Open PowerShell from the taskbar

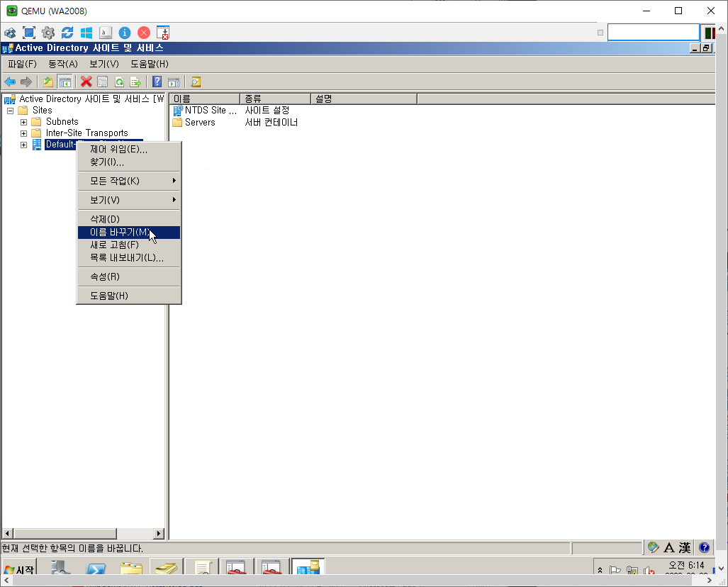click(x=96, y=568)
